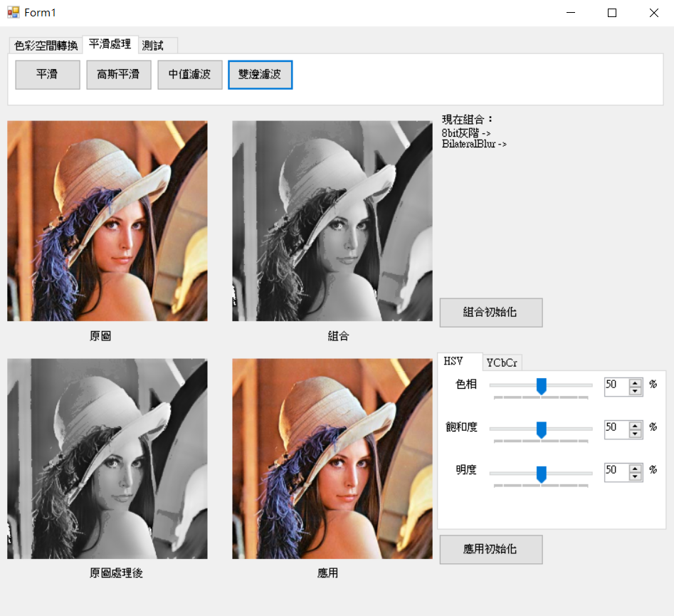Decrease 明度 value with down arrow
This screenshot has height=616, width=674.
(636, 476)
